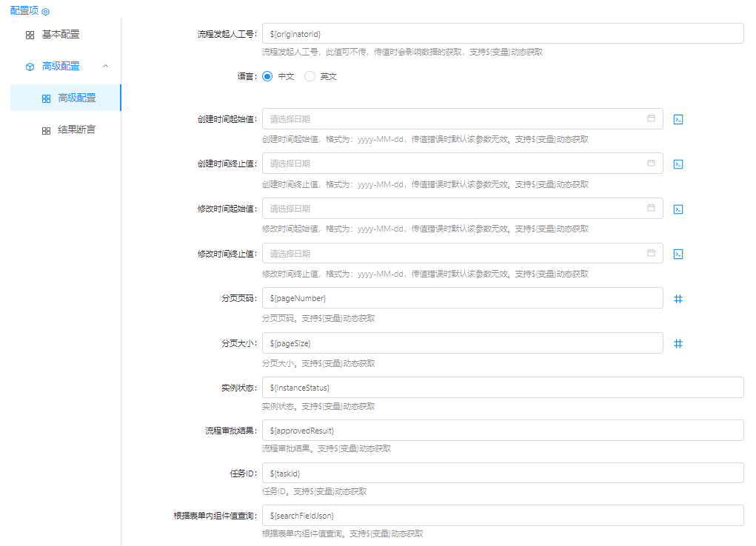Focus the 实例状态 input field

[502, 388]
